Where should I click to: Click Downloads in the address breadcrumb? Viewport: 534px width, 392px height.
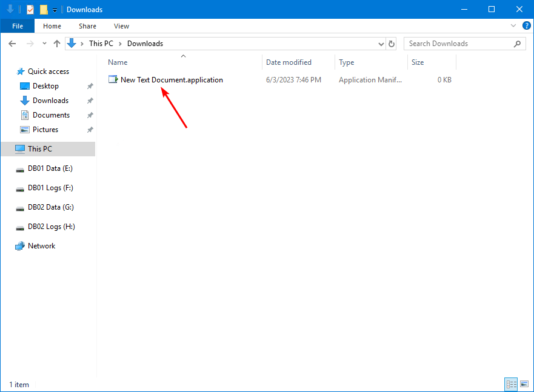pyautogui.click(x=145, y=44)
